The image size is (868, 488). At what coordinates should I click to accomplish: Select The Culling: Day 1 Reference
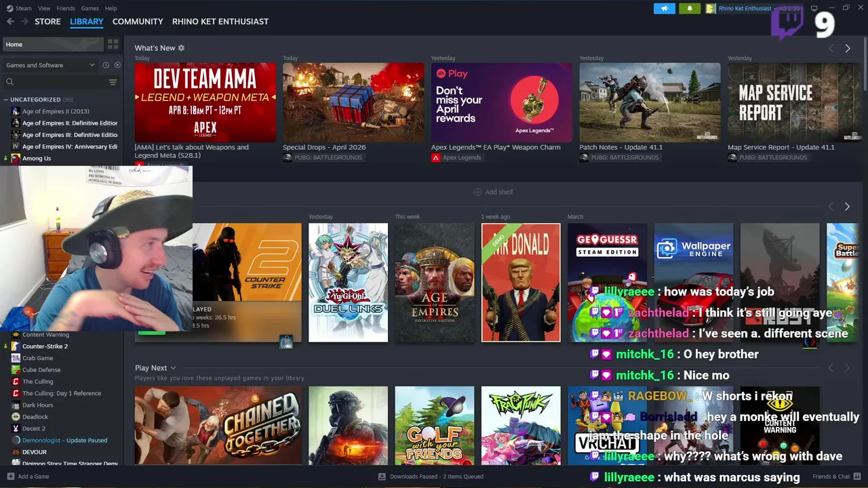(61, 393)
